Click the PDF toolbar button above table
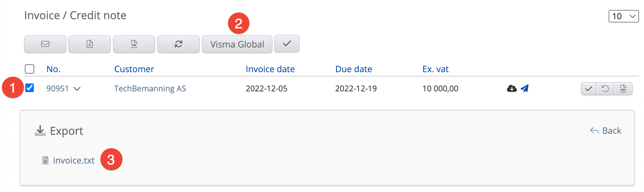Viewport: 644px width, 192px height. [134, 44]
